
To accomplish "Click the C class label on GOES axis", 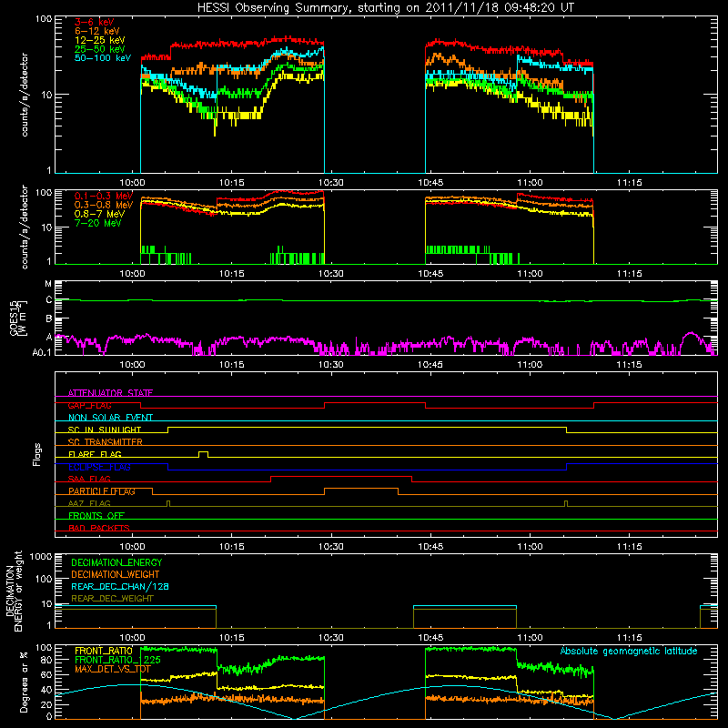I will pos(49,300).
